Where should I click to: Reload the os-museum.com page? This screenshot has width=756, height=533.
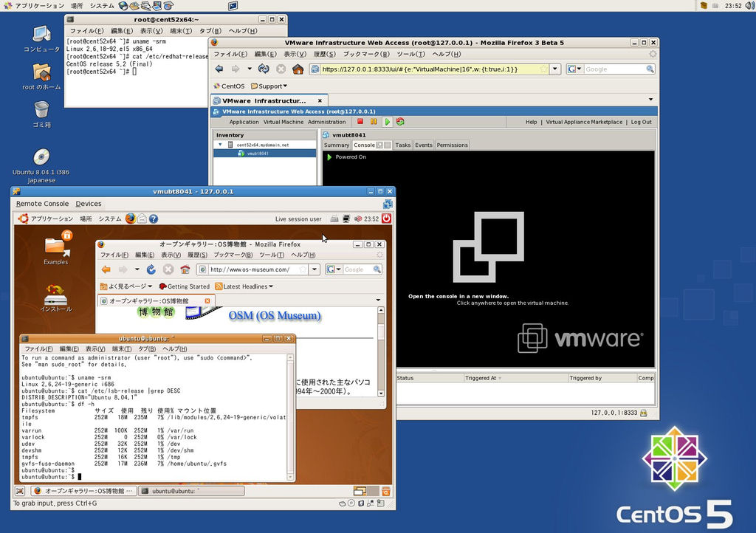pyautogui.click(x=151, y=269)
